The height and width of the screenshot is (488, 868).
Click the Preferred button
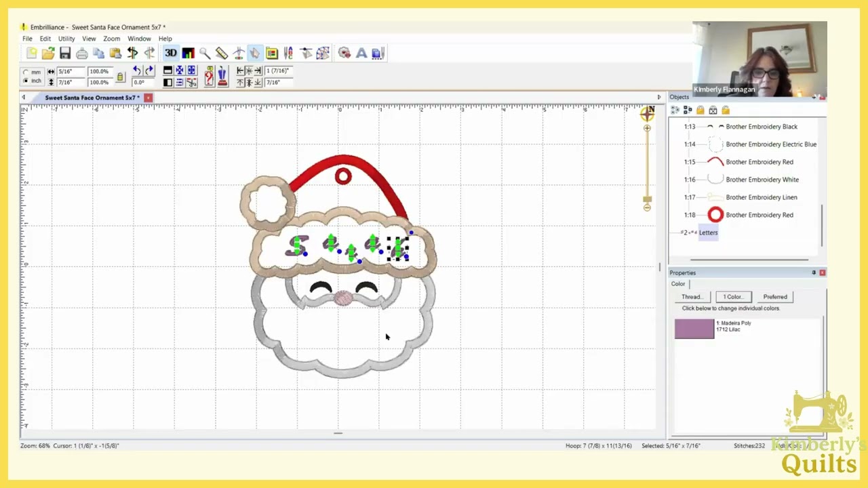[775, 297]
